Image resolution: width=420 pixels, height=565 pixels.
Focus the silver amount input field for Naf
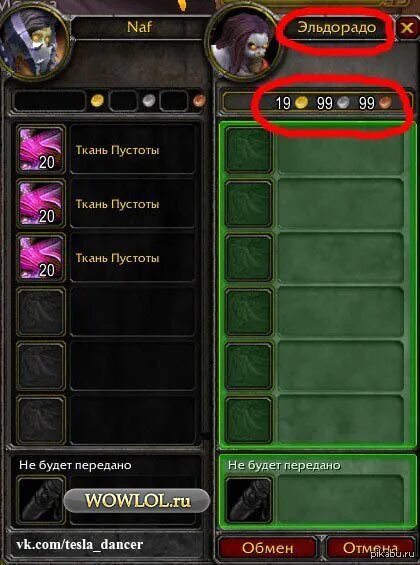pos(123,101)
